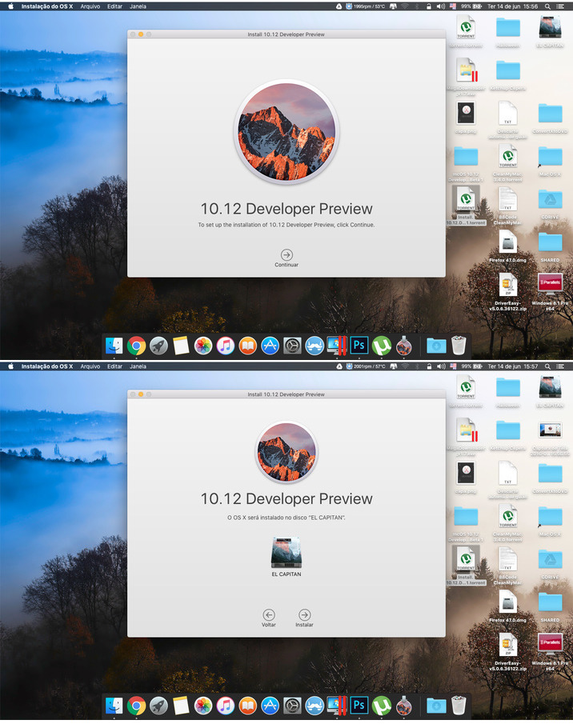Open Janela menu in the 15:57 screenshot
This screenshot has width=573, height=728.
[x=138, y=366]
